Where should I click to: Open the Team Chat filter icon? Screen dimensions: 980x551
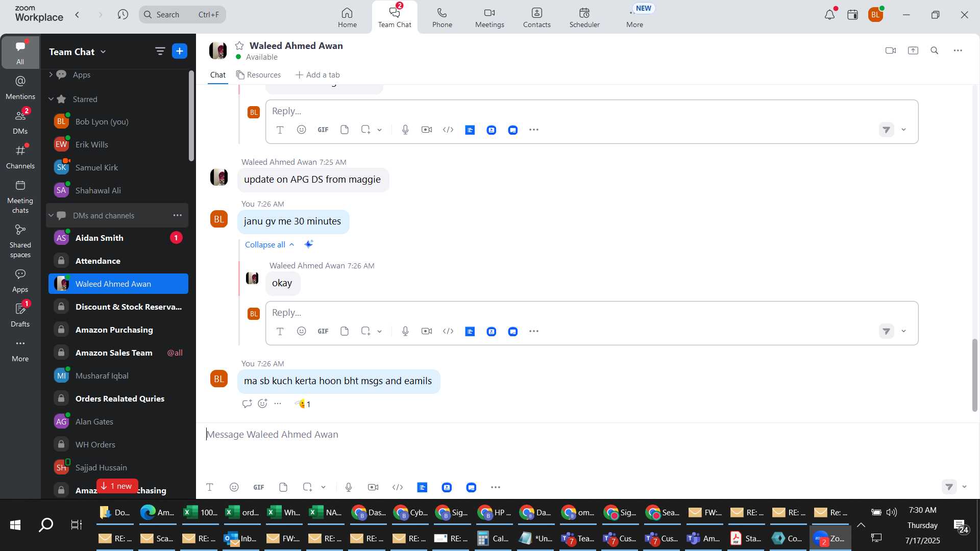[x=160, y=51]
